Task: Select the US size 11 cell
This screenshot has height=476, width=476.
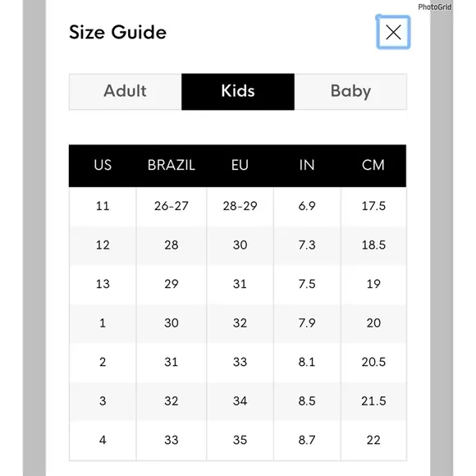Action: [x=103, y=206]
